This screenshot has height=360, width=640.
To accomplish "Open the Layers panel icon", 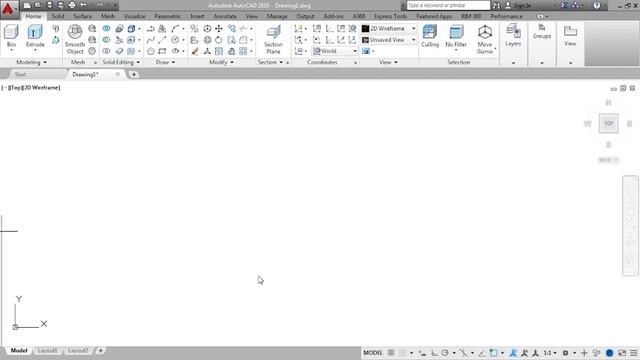I will pos(513,35).
